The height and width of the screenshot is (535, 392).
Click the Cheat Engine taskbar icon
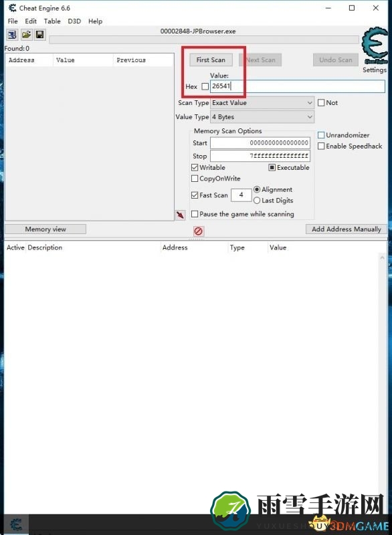pyautogui.click(x=15, y=524)
